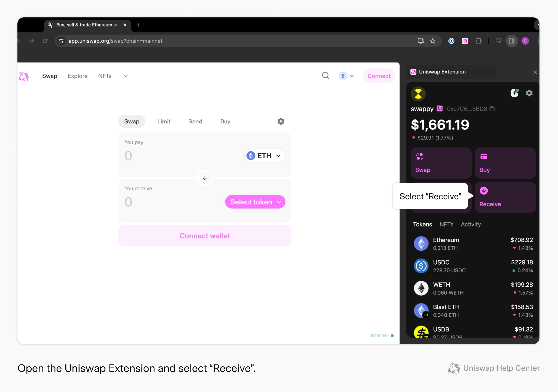
Task: Open the Ethereum token row
Action: 473,244
